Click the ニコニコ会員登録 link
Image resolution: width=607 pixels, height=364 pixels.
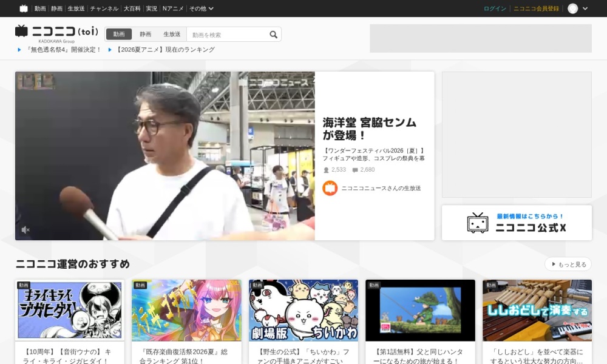click(x=536, y=8)
